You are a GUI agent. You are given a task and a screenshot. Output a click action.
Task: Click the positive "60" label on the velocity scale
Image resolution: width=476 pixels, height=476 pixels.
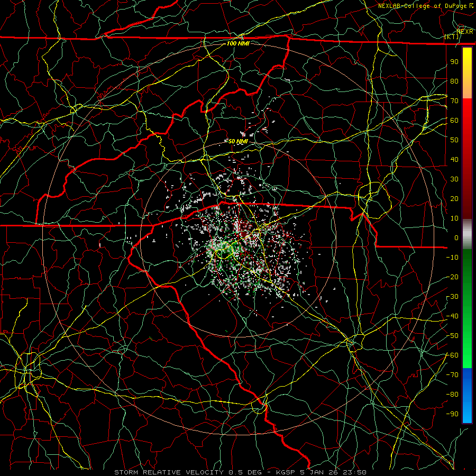(x=454, y=121)
